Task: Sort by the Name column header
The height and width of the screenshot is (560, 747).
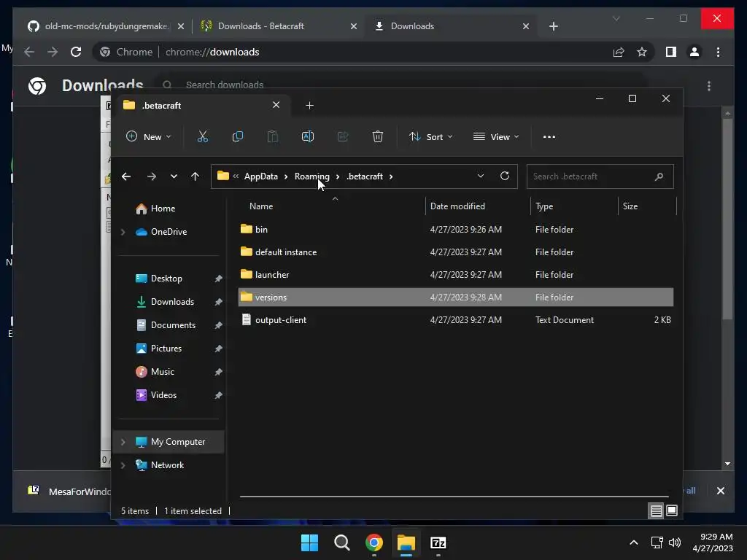Action: click(x=332, y=206)
